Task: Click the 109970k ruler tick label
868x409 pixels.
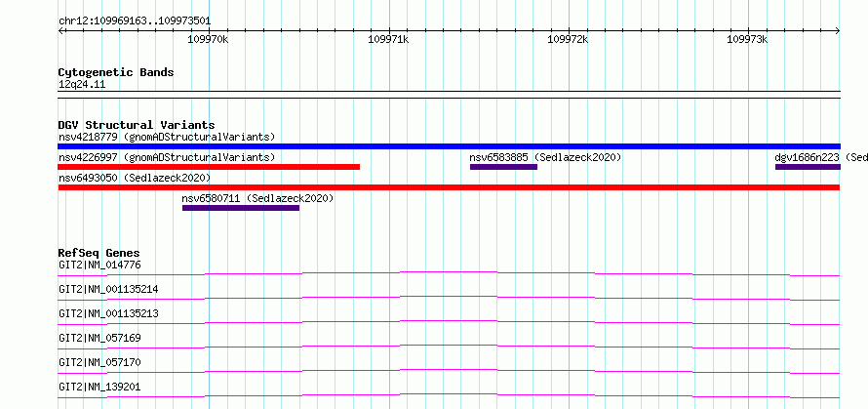Action: click(208, 39)
